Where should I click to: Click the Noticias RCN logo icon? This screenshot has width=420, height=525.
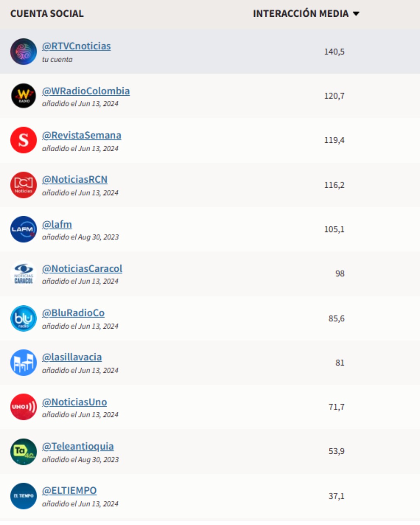click(23, 185)
